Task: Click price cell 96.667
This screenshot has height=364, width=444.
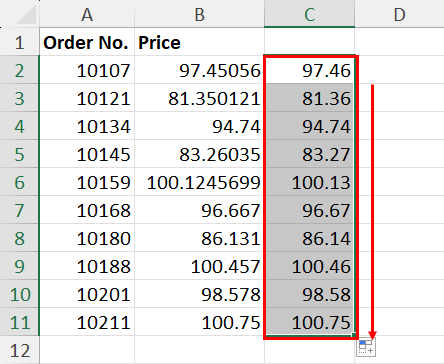Action: pyautogui.click(x=199, y=210)
